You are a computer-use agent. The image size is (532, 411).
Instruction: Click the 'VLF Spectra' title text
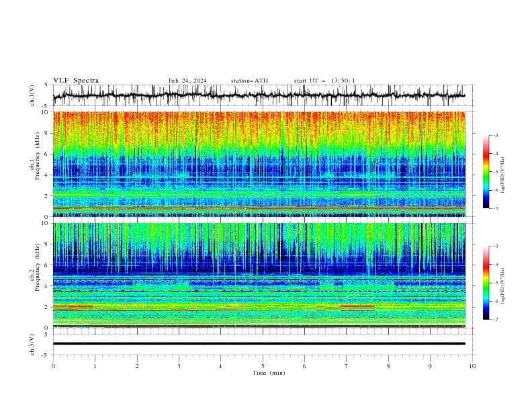point(76,81)
